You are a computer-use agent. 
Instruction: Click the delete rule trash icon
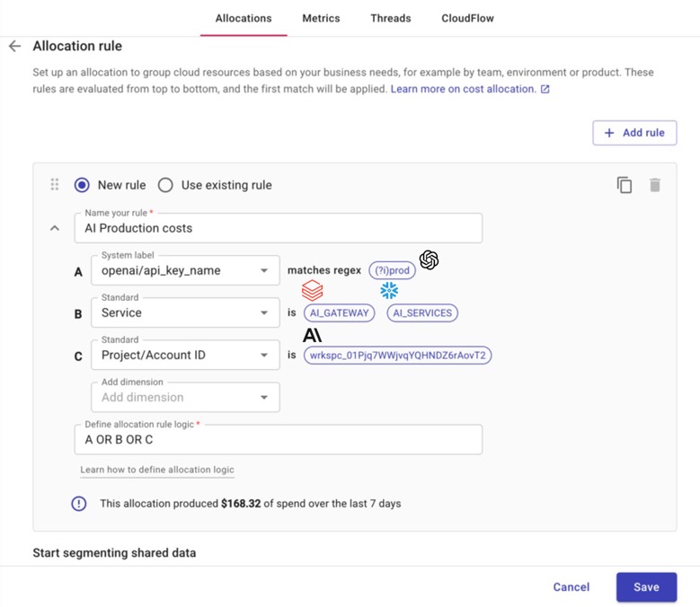tap(655, 185)
